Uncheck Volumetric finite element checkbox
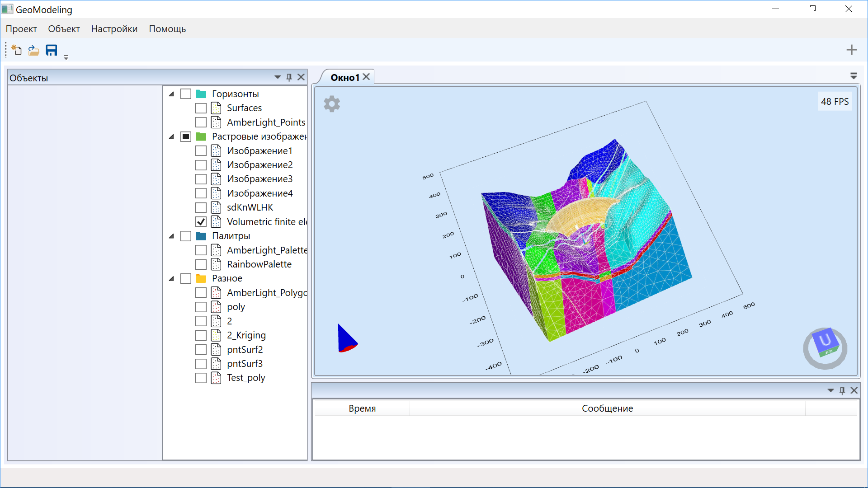The width and height of the screenshot is (868, 488). coord(201,222)
